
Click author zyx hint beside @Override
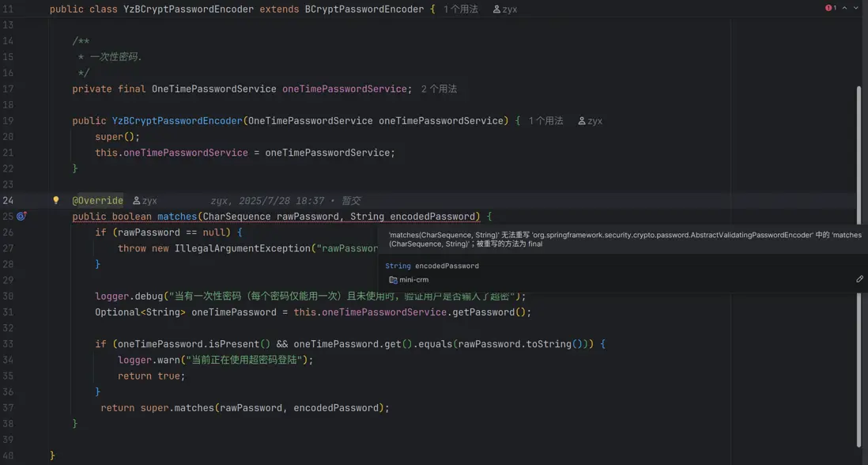point(145,200)
